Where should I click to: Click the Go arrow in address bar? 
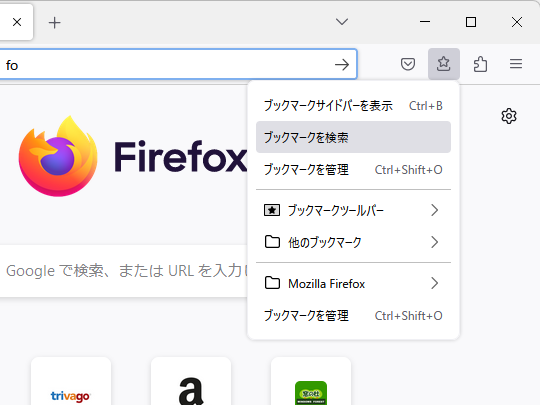click(x=342, y=64)
